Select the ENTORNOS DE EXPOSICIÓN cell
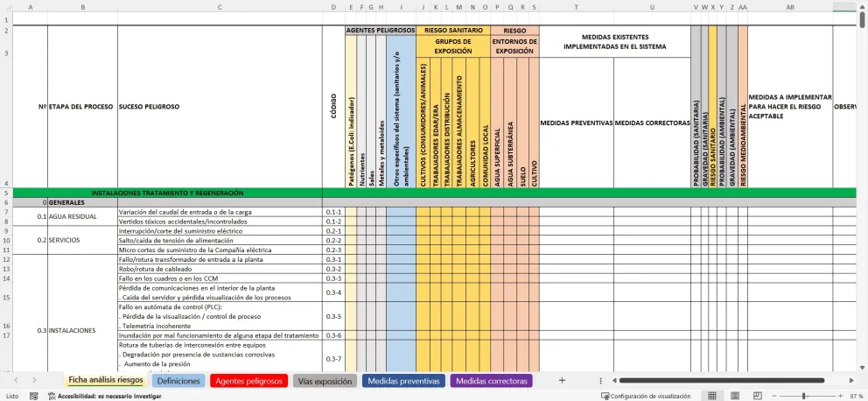This screenshot has height=401, width=868. coord(514,46)
